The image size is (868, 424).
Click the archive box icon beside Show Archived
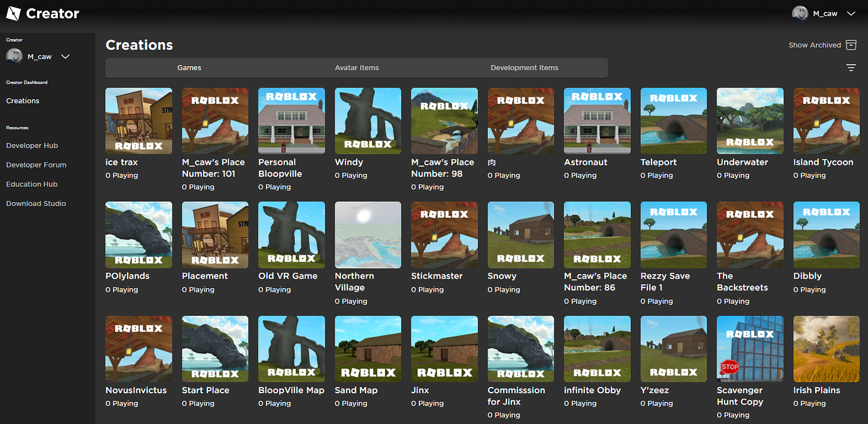(x=851, y=45)
